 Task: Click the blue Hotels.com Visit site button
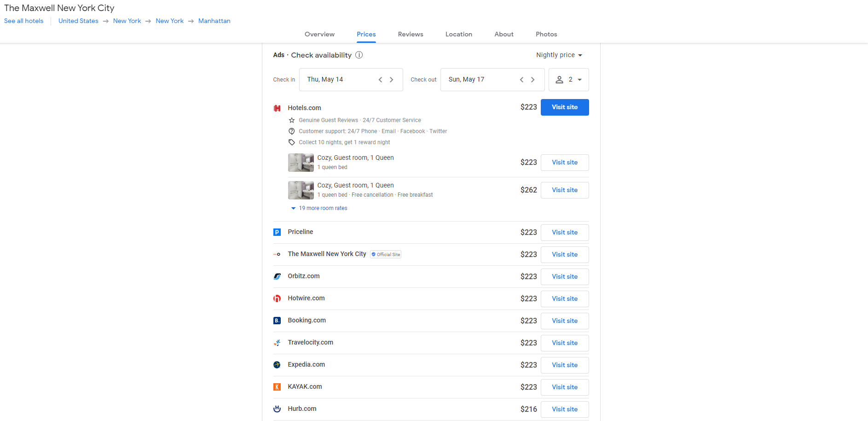(565, 107)
